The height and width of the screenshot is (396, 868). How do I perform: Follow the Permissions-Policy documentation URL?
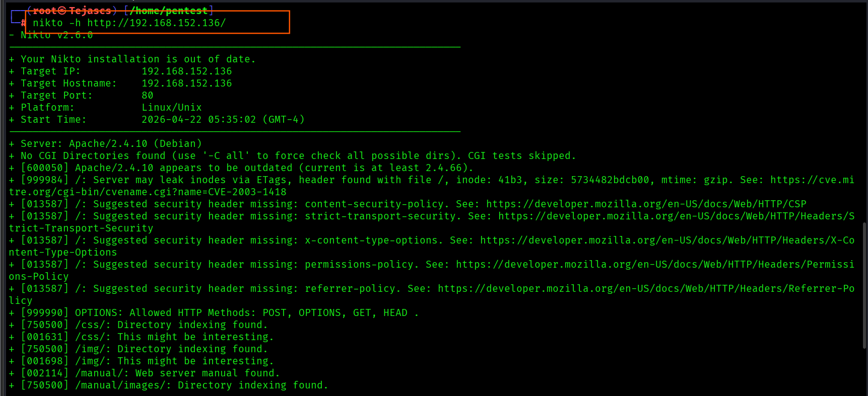pos(654,264)
